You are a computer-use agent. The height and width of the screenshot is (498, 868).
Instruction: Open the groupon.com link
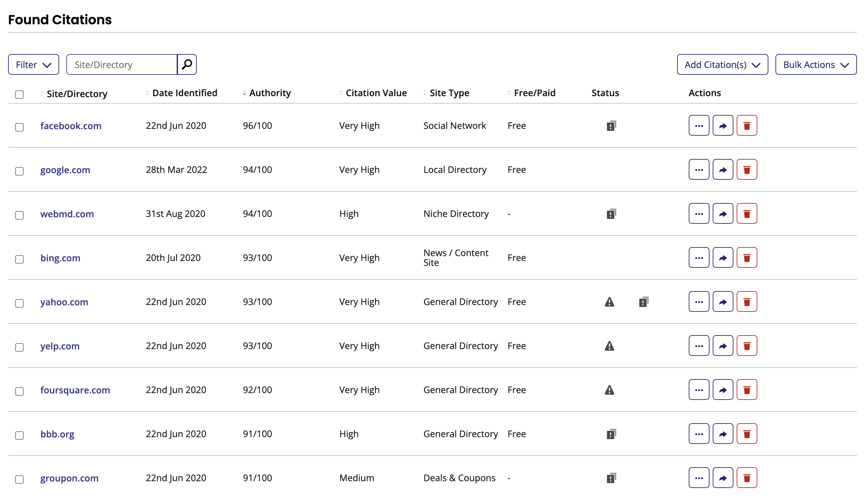point(69,479)
